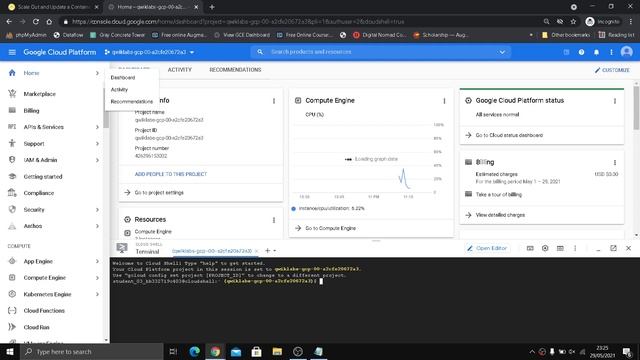Viewport: 640px width, 360px height.
Task: Expand the Kubernetes Engine submenu chevron
Action: click(97, 294)
